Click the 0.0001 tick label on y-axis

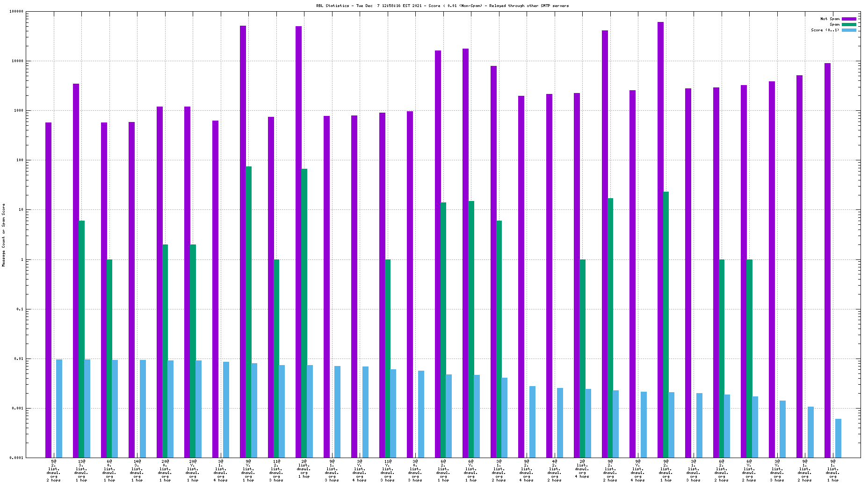17,458
